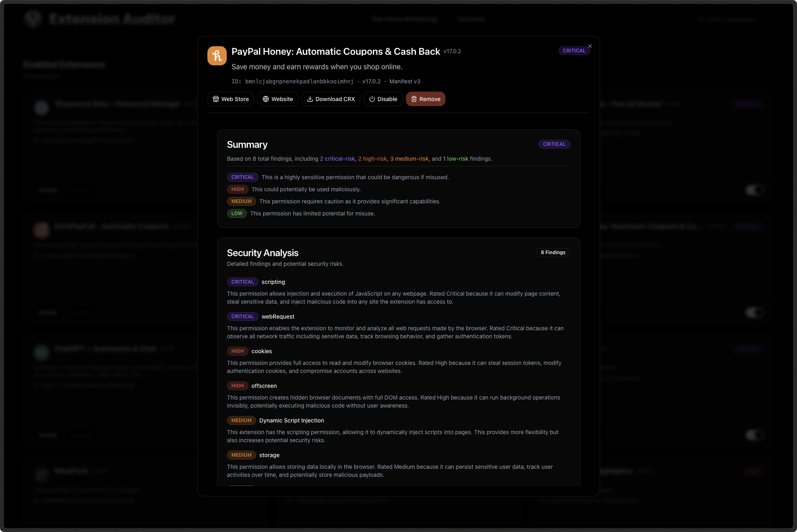The width and height of the screenshot is (797, 532).
Task: Click the CRITICAL badge next to webRequest
Action: [x=242, y=317]
